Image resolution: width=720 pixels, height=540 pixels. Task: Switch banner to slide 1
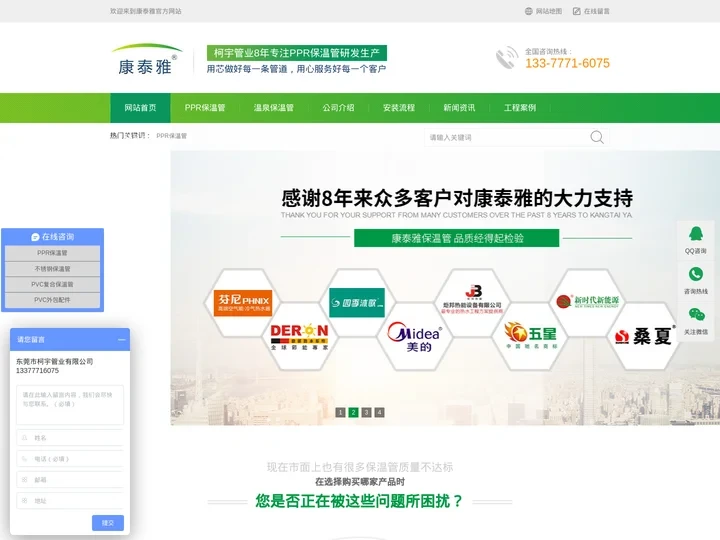pyautogui.click(x=340, y=412)
